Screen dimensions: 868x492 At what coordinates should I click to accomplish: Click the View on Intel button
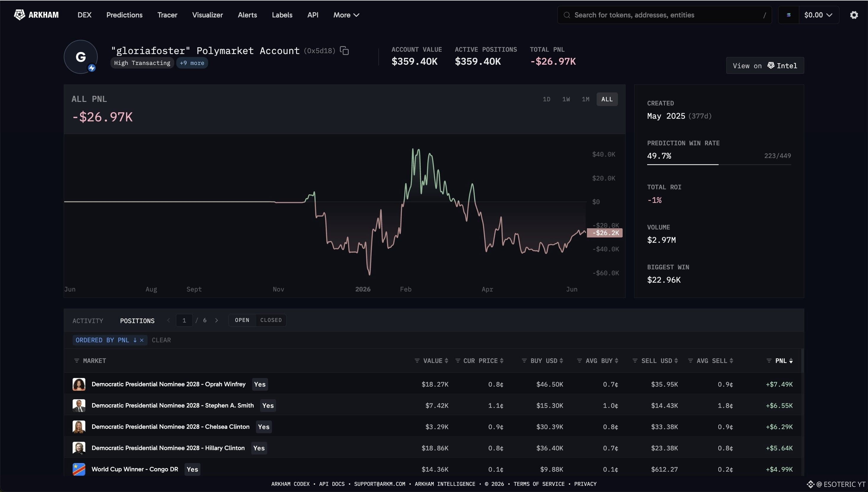pos(765,66)
